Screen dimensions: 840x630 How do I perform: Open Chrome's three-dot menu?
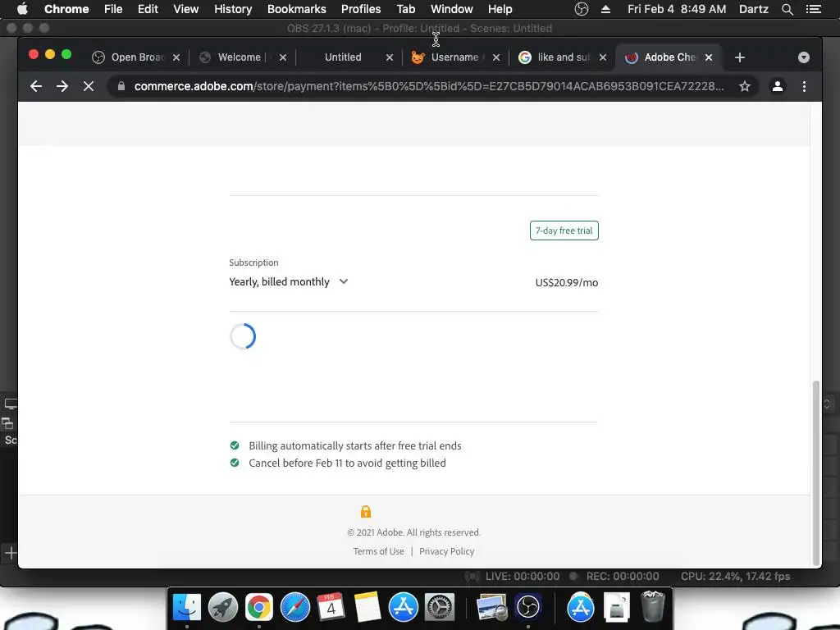(x=804, y=86)
